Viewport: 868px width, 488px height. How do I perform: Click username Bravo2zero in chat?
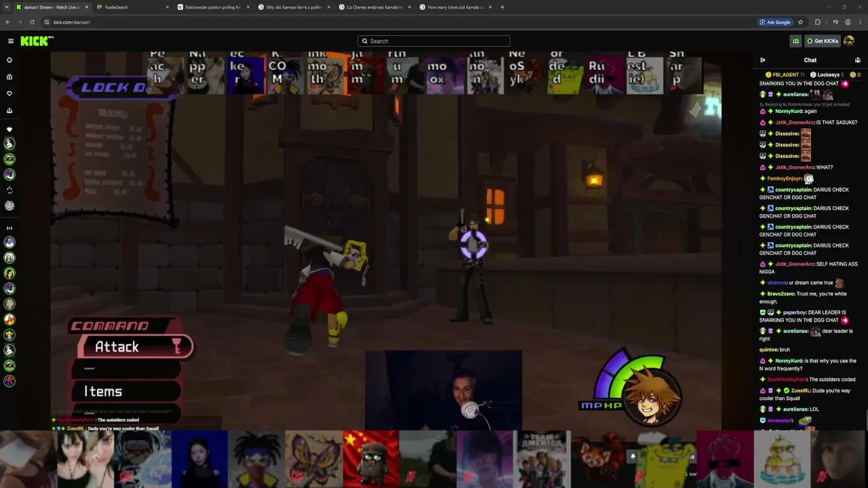[780, 294]
